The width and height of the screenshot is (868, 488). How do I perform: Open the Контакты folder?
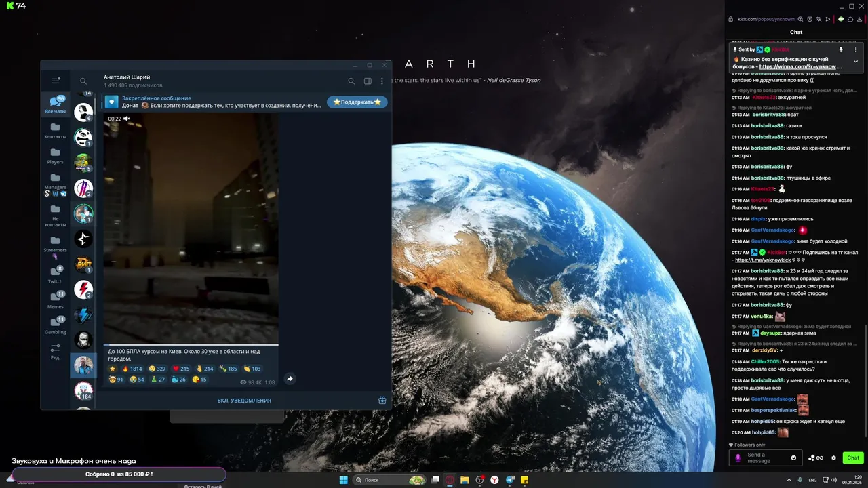coord(56,131)
